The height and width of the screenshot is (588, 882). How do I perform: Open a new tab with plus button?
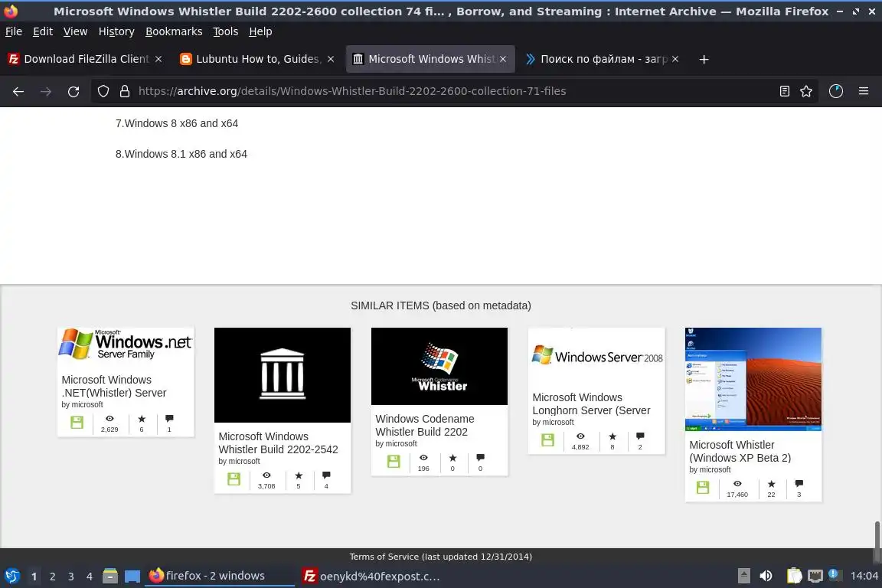(x=704, y=59)
